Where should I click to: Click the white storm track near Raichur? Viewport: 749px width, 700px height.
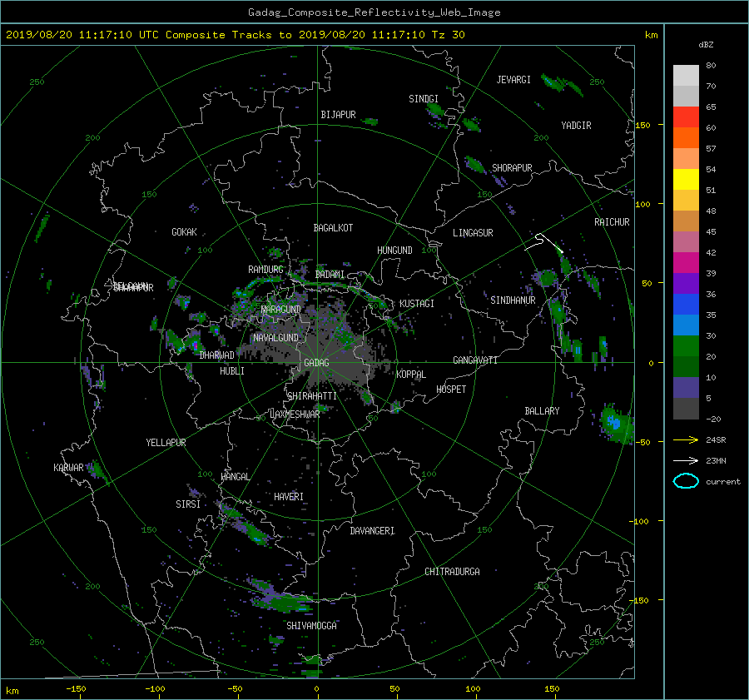pyautogui.click(x=543, y=242)
